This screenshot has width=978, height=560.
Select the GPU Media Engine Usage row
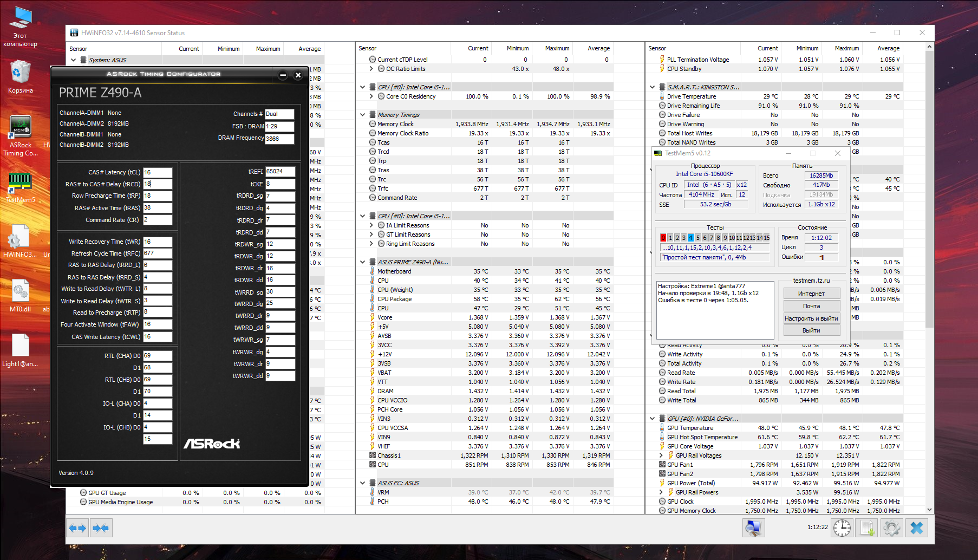coord(195,502)
